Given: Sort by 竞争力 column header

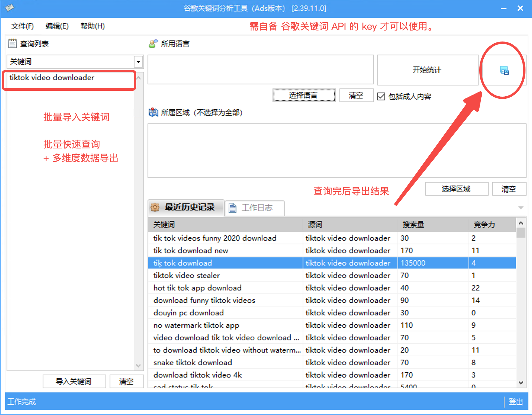Looking at the screenshot, I should [x=492, y=224].
